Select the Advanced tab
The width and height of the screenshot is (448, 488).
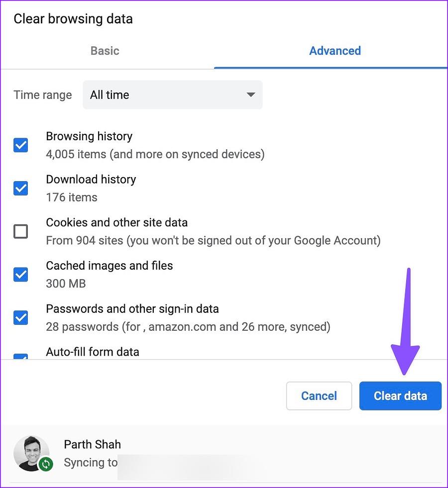click(335, 50)
